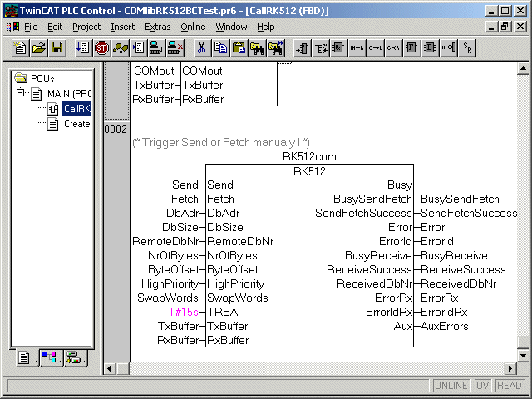532x399 pixels.
Task: Click the Jump C→L icon
Action: [x=375, y=48]
